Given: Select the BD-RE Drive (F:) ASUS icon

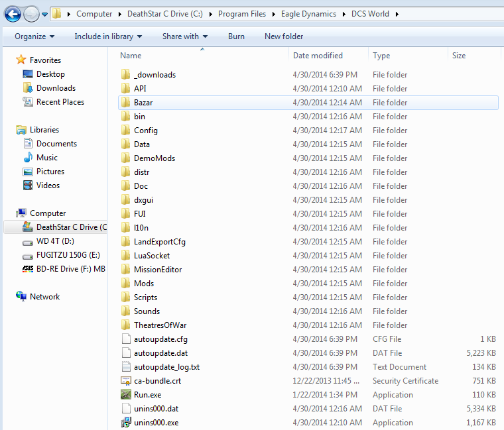Looking at the screenshot, I should pyautogui.click(x=28, y=269).
